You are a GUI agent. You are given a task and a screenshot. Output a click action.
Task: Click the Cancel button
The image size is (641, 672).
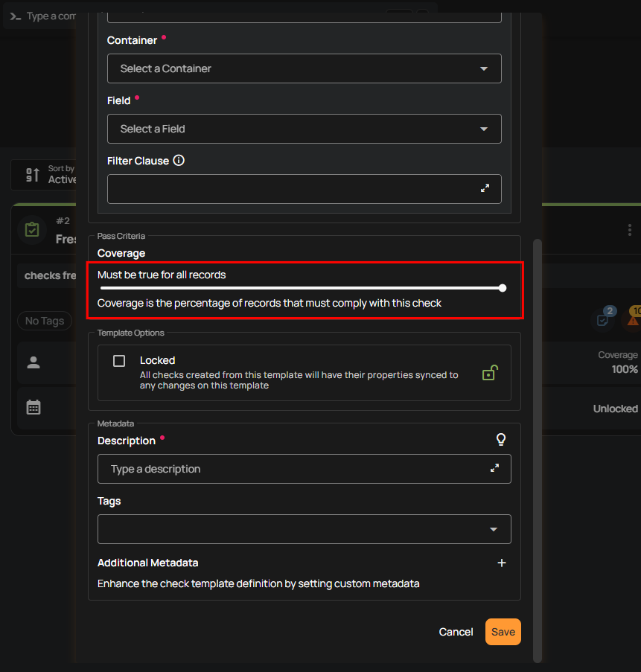(x=456, y=632)
